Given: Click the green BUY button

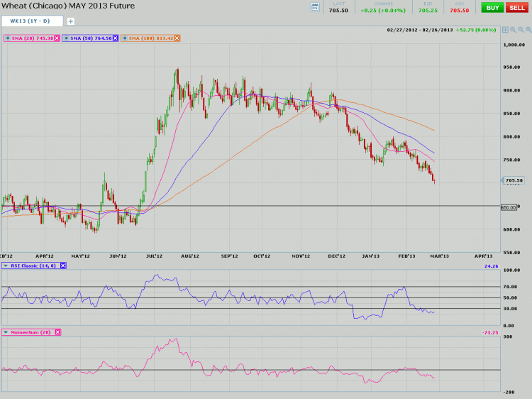Looking at the screenshot, I should pyautogui.click(x=492, y=7).
